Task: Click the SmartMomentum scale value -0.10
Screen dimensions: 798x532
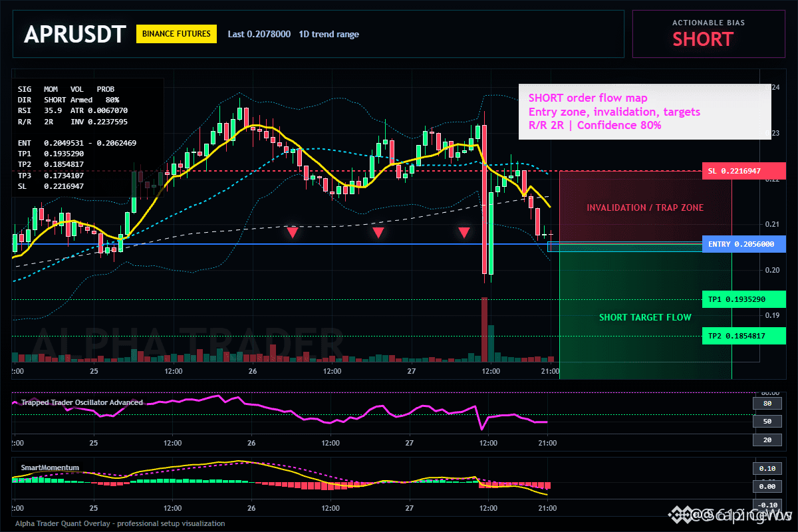Action: (767, 505)
